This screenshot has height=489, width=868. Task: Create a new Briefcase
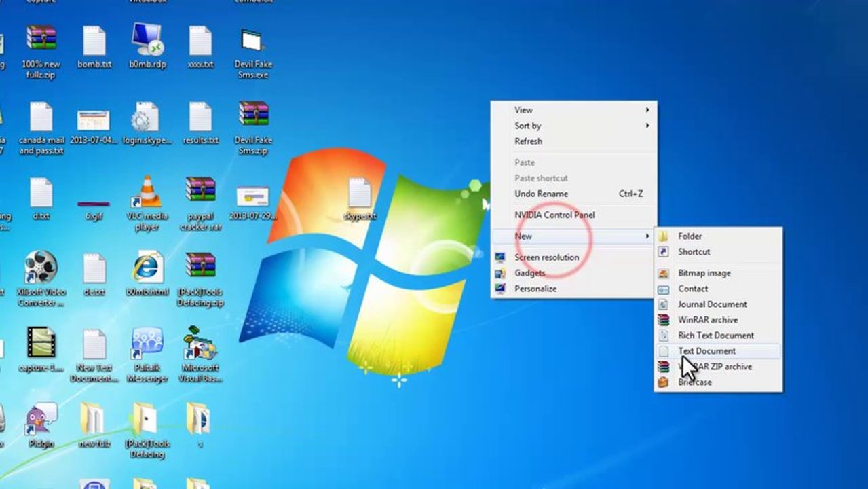pyautogui.click(x=718, y=382)
